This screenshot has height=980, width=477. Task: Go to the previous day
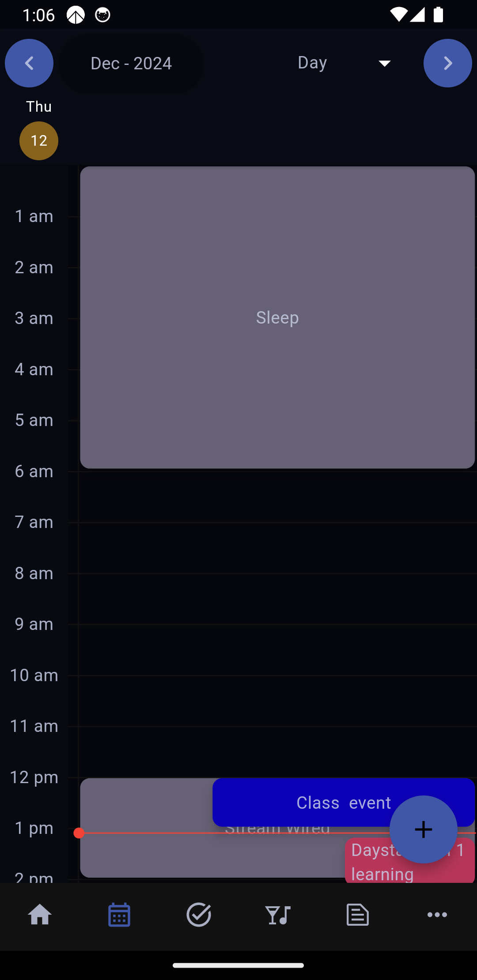tap(29, 63)
